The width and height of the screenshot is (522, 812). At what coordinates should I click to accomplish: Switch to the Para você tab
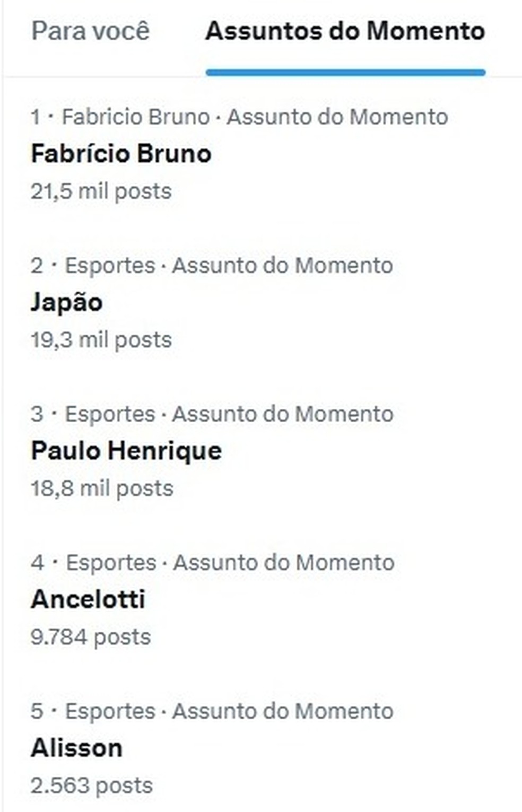click(90, 31)
